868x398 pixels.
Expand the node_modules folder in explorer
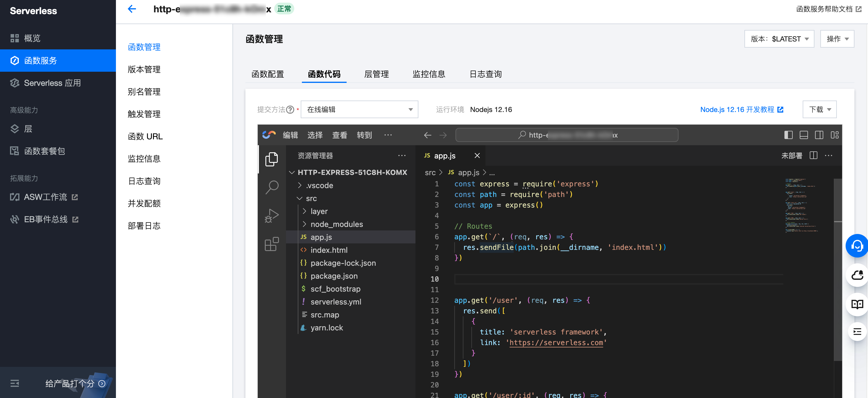[336, 224]
